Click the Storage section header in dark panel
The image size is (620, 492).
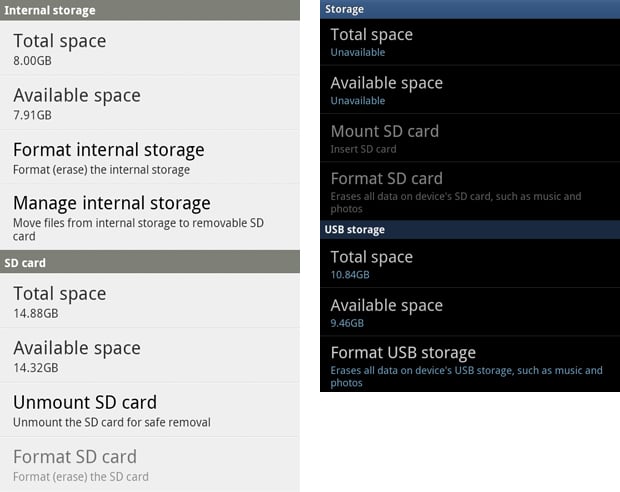point(470,9)
